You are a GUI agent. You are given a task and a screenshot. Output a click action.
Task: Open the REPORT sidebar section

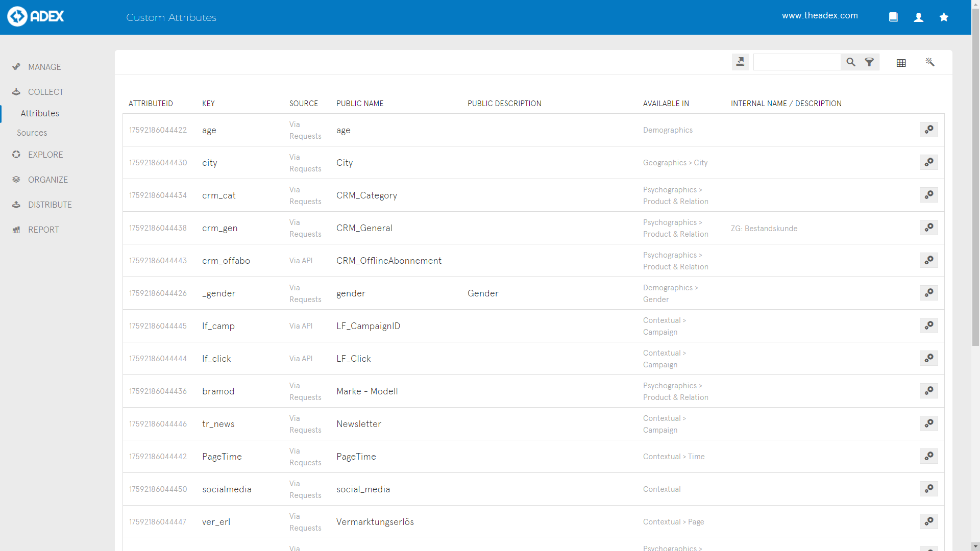click(43, 230)
